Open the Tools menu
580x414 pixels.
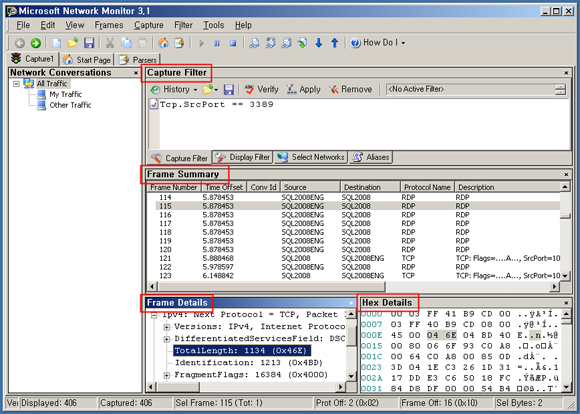coord(213,25)
